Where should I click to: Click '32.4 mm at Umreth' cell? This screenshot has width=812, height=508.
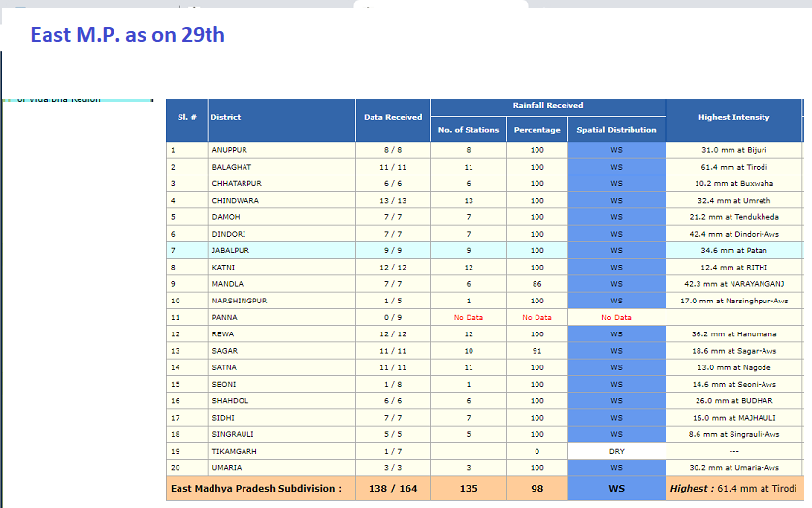pos(733,201)
